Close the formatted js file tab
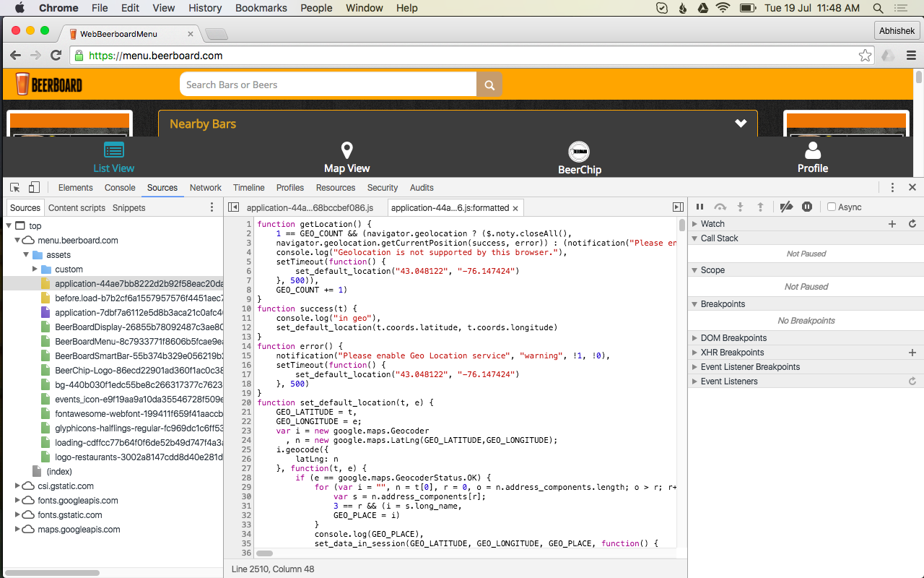 [515, 208]
